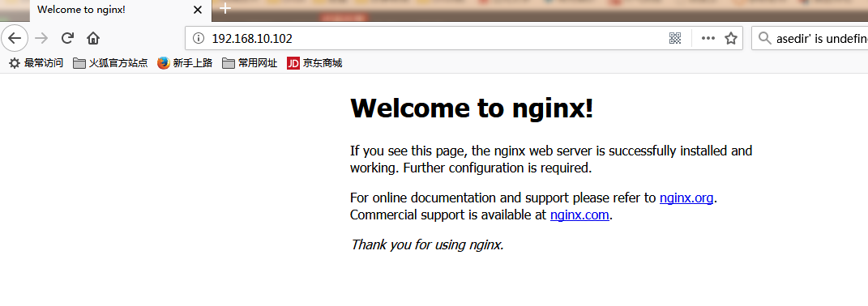Open the home page

point(93,38)
